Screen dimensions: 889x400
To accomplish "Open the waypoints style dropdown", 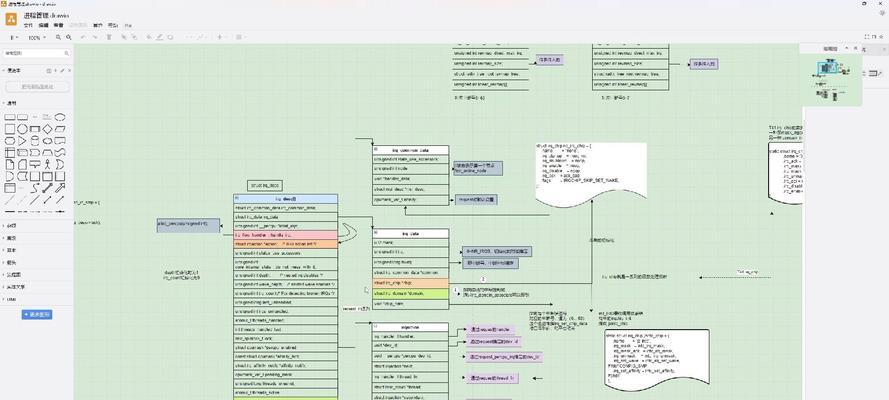I will (204, 37).
